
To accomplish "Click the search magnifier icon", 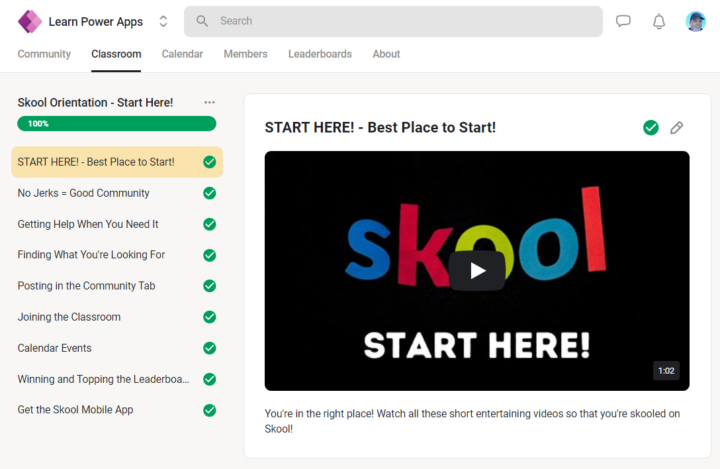I will 202,21.
